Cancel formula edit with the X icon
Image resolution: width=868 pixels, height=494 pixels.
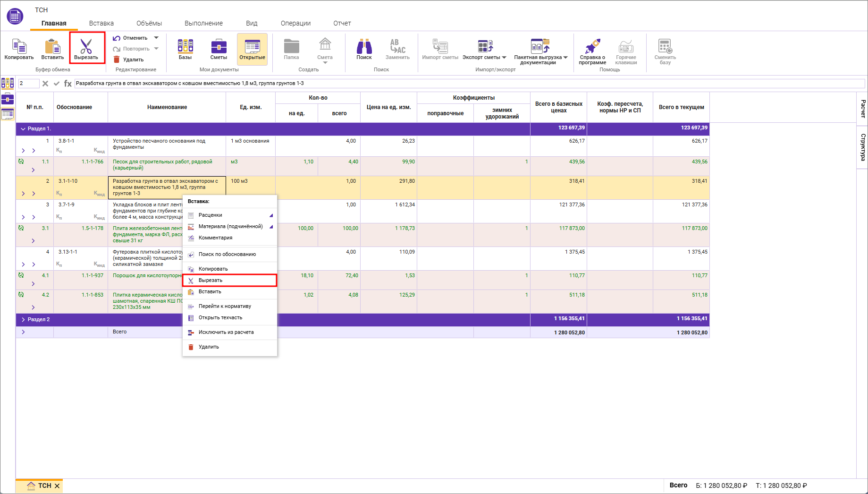coord(45,84)
